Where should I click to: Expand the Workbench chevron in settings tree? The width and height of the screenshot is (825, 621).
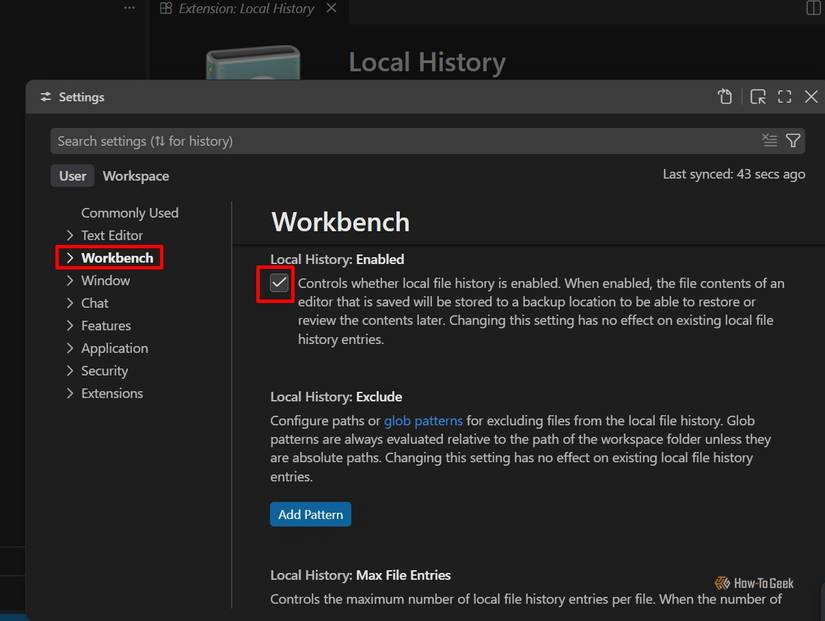click(x=69, y=258)
